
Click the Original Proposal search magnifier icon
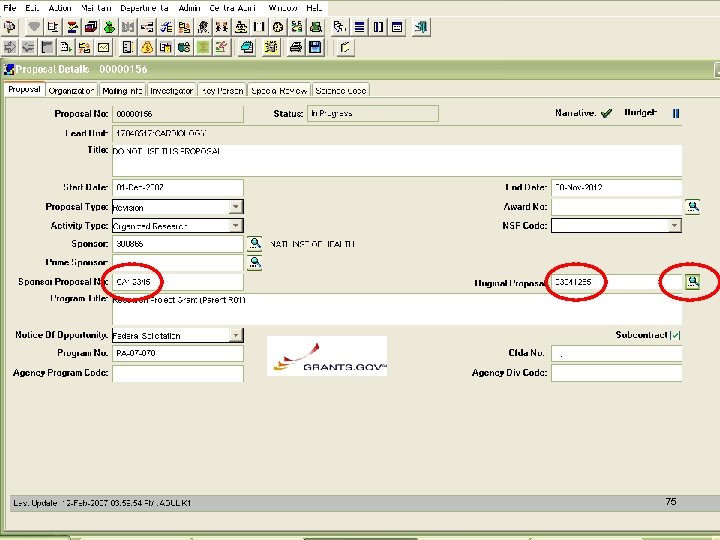(692, 281)
